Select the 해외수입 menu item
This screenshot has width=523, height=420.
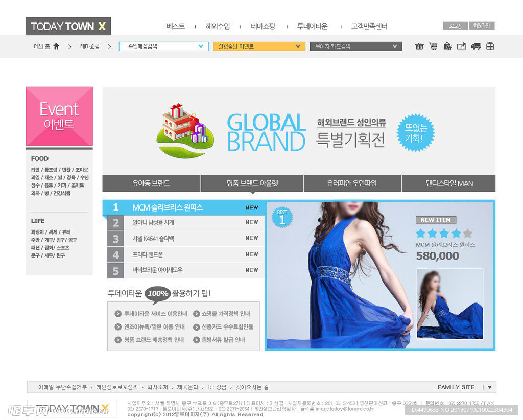(218, 26)
